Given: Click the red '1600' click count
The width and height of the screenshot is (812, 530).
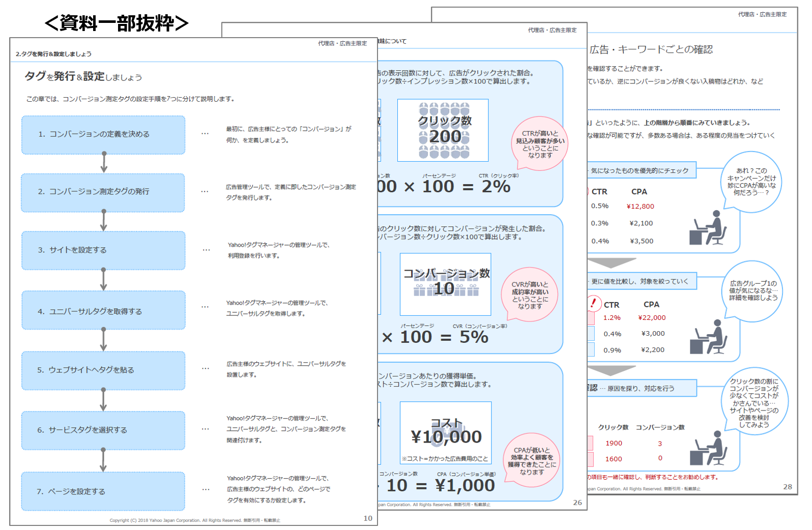Looking at the screenshot, I should click(x=614, y=459).
